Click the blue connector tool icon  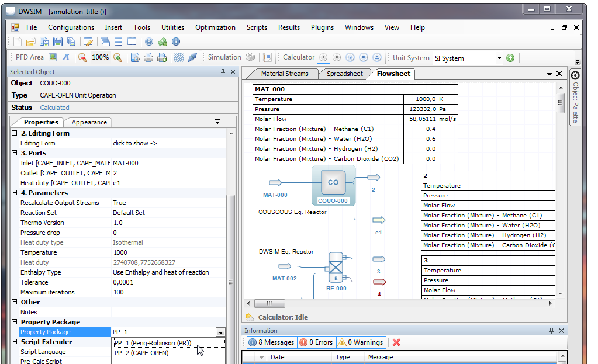tap(192, 57)
